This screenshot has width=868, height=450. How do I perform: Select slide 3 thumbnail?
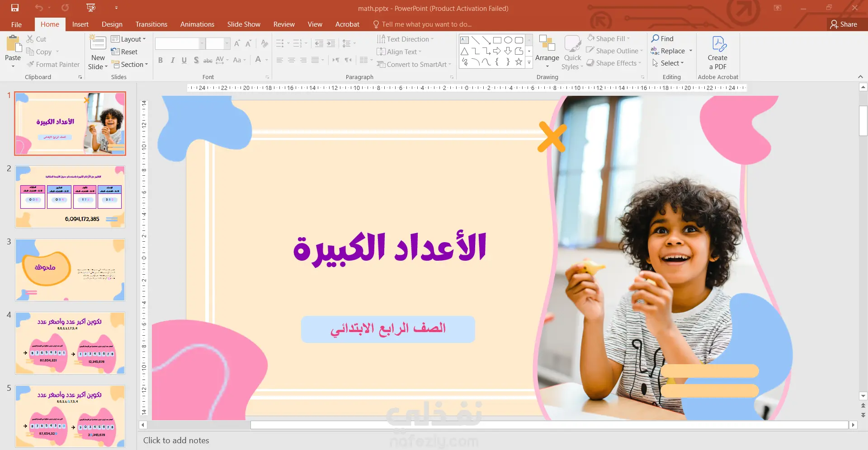pyautogui.click(x=70, y=270)
